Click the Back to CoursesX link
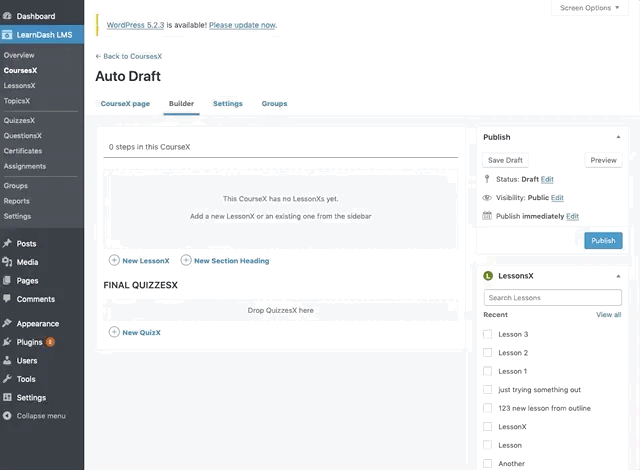The width and height of the screenshot is (640, 470). [x=129, y=56]
